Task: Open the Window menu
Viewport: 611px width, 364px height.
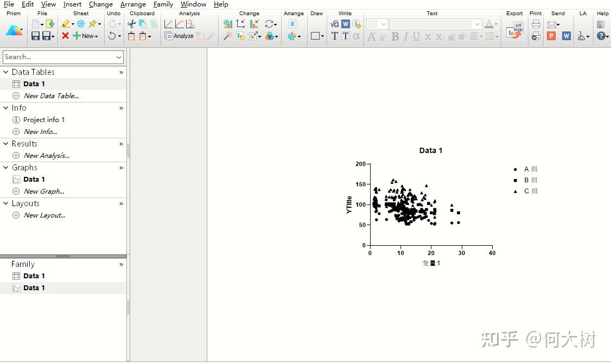Action: point(193,4)
